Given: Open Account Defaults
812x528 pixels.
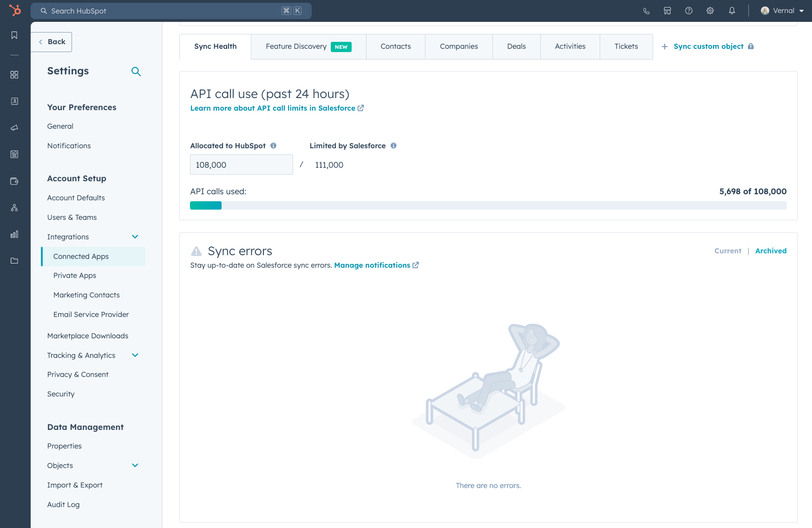Looking at the screenshot, I should [76, 198].
